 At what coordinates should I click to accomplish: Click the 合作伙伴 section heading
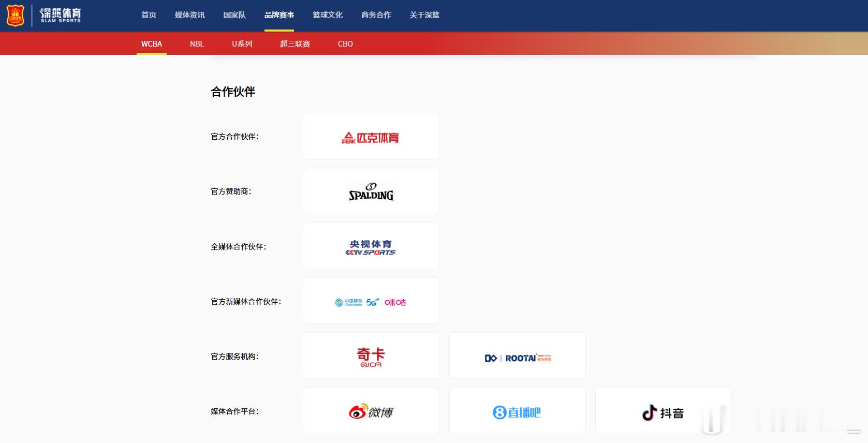coord(233,92)
